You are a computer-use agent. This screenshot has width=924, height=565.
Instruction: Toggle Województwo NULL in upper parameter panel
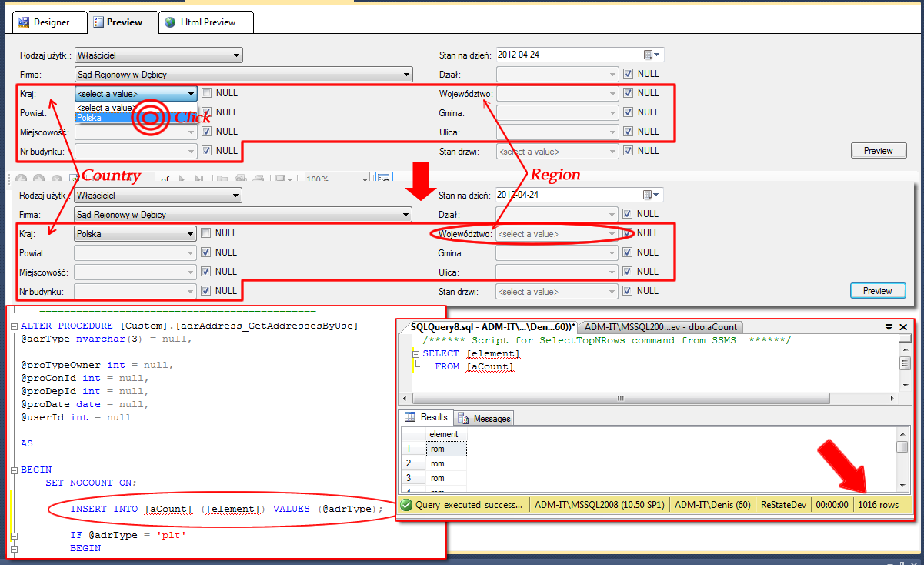tap(628, 93)
